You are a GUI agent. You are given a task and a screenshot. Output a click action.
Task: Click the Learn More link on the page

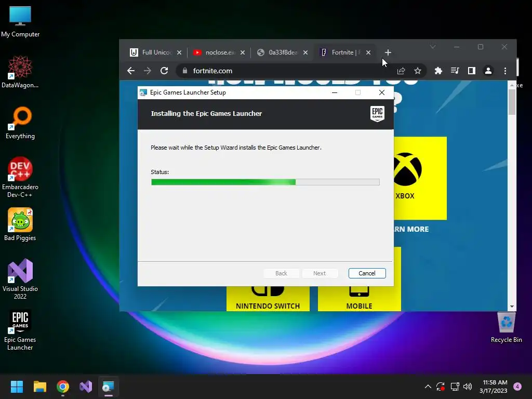(x=411, y=229)
